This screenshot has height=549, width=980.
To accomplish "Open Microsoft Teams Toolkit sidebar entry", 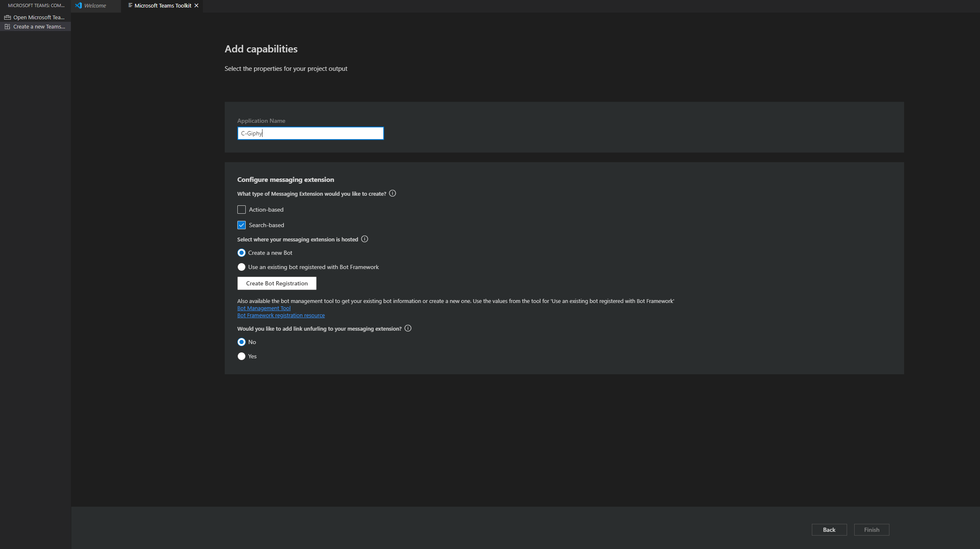I will tap(35, 17).
